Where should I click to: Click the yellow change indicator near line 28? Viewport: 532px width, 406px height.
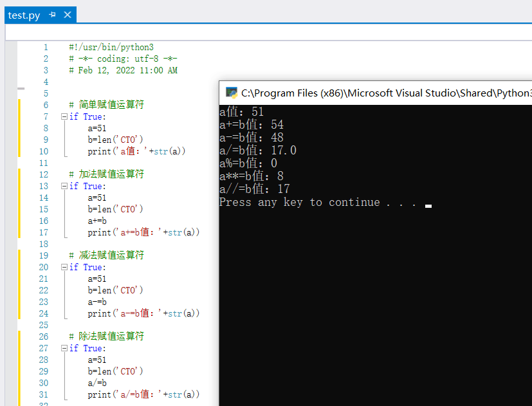coord(18,360)
